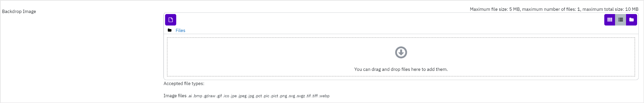Select the Backdrop Image field label
The height and width of the screenshot is (103, 644).
pos(19,12)
